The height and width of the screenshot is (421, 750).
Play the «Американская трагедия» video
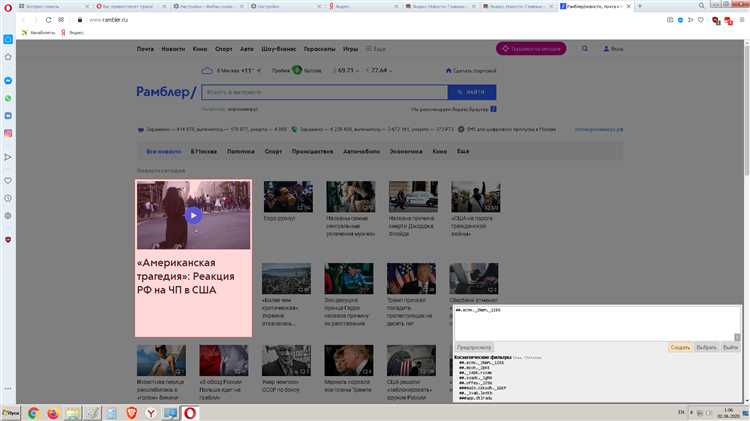[x=193, y=215]
